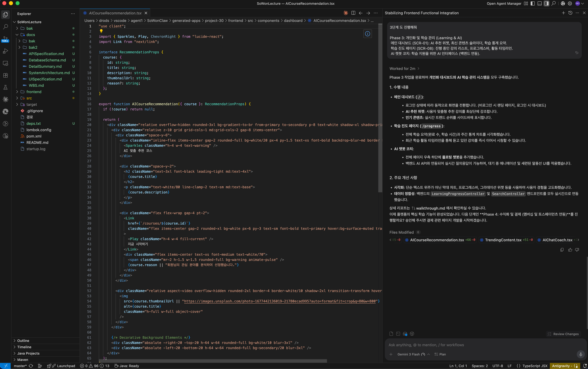Click dashboard in the breadcrumb path
The width and height of the screenshot is (588, 369).
[293, 20]
